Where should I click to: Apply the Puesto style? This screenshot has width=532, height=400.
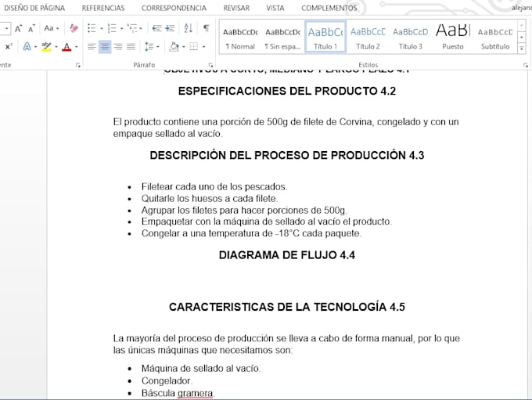pos(453,38)
